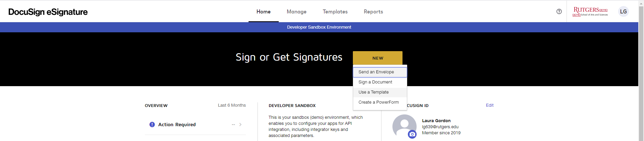The height and width of the screenshot is (141, 644).
Task: Click the Action Required exclamation icon
Action: pos(152,125)
